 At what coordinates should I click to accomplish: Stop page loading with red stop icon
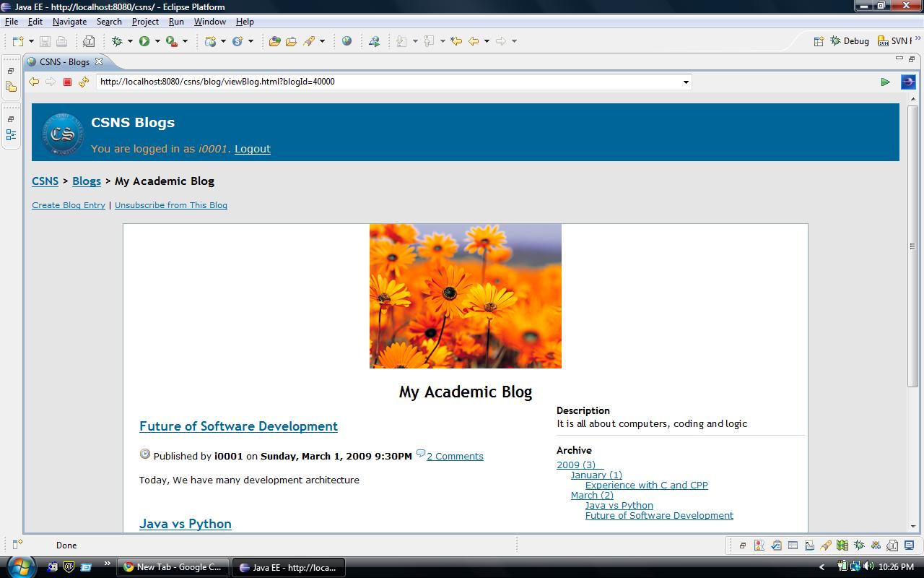click(67, 82)
